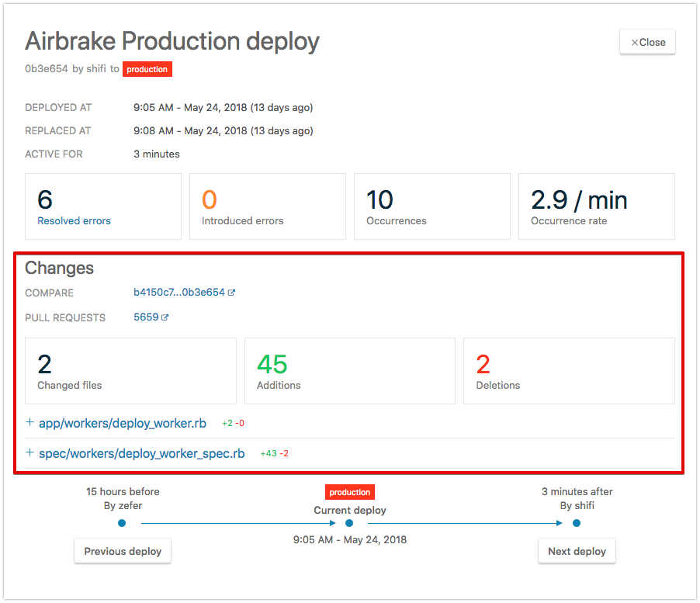The image size is (700, 603).
Task: Click the Resolved errors link
Action: point(74,221)
